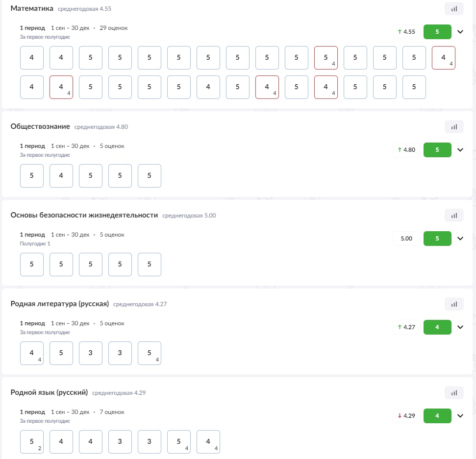Open the only grade 4 in Обществознание
This screenshot has height=459, width=476.
(x=61, y=176)
